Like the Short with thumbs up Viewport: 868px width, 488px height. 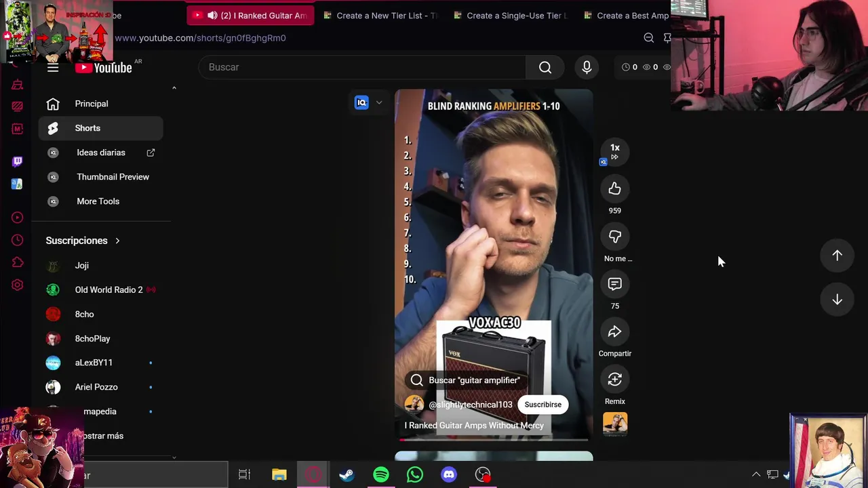(615, 189)
